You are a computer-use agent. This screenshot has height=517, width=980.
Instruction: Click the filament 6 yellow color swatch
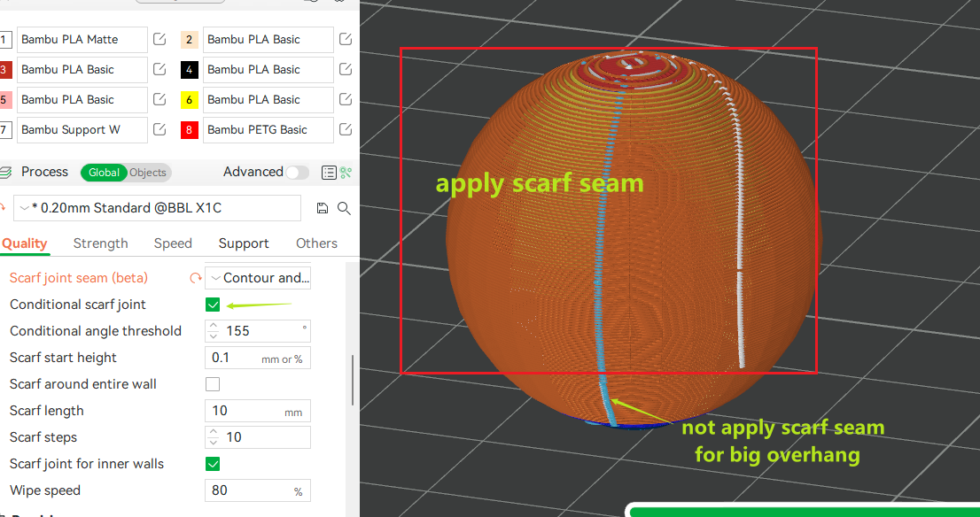click(x=190, y=99)
